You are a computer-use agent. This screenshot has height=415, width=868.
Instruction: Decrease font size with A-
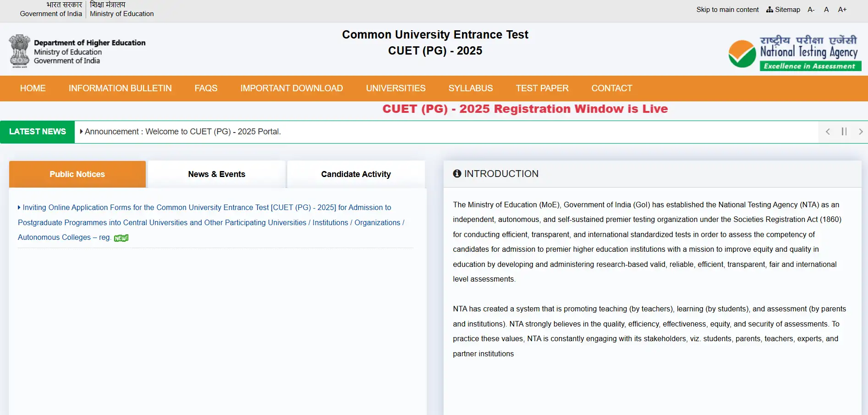(x=811, y=10)
